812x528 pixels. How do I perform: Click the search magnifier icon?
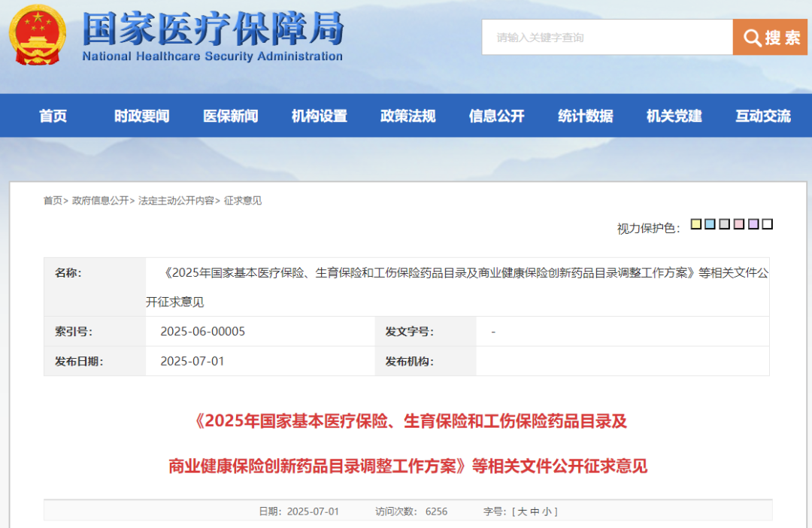752,37
